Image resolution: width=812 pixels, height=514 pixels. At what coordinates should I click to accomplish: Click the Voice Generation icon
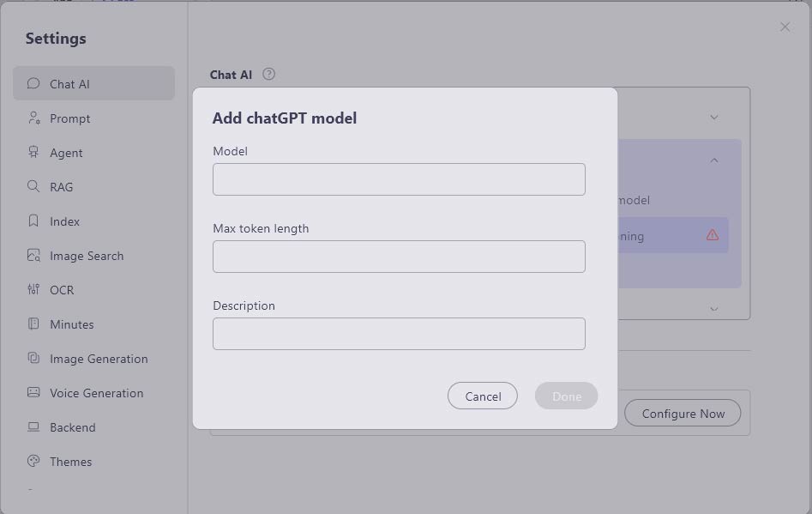pyautogui.click(x=33, y=392)
